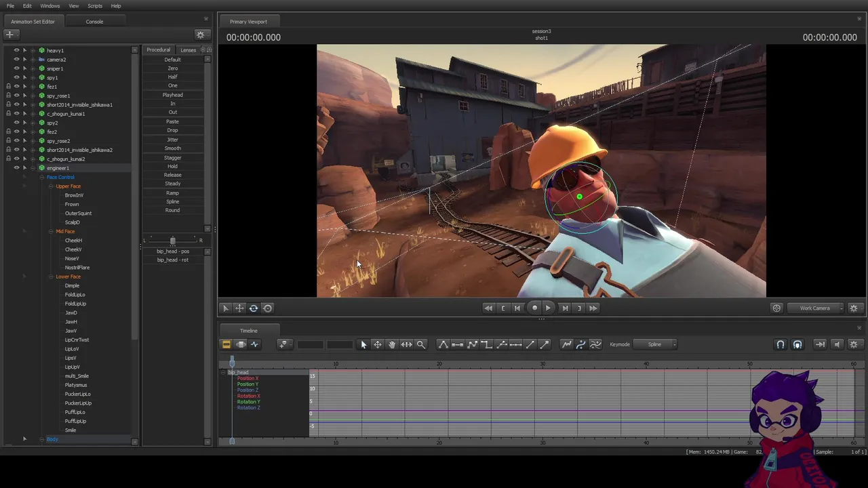Toggle visibility eye for sniper1
868x488 pixels.
16,68
